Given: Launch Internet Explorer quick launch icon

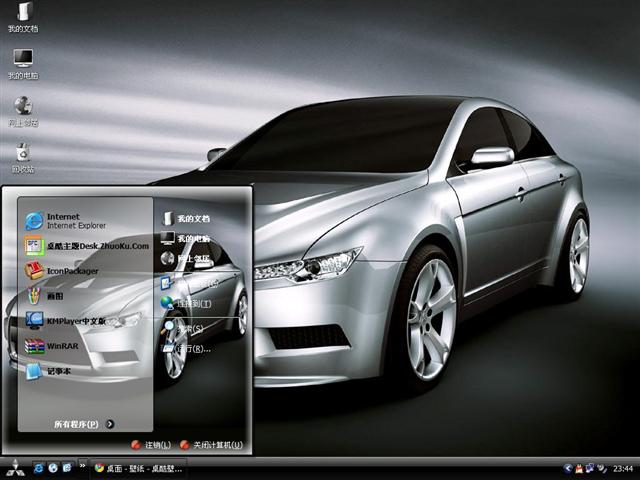Looking at the screenshot, I should (38, 468).
